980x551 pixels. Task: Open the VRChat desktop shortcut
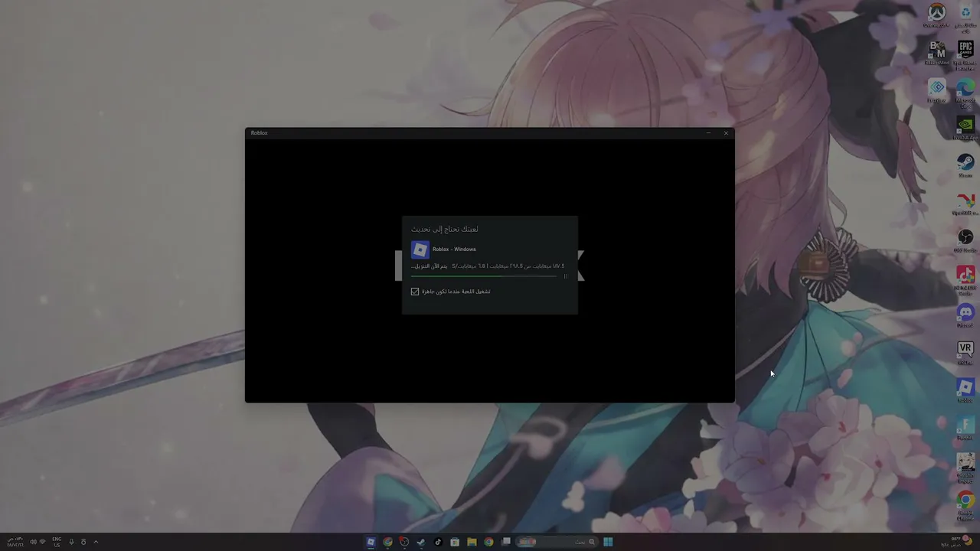[965, 352]
